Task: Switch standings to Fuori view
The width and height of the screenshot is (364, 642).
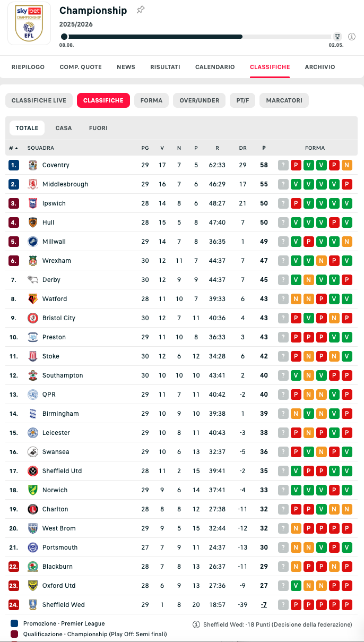Action: point(98,128)
